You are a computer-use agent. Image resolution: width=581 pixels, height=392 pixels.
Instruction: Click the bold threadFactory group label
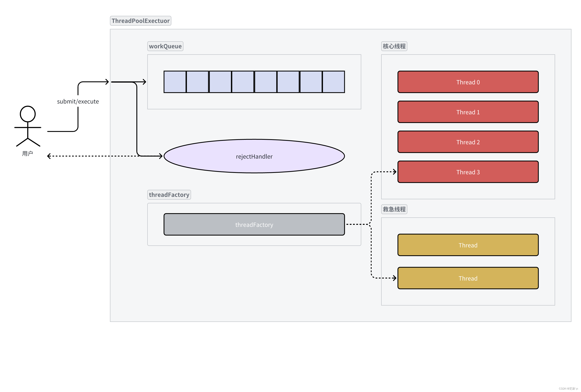pyautogui.click(x=169, y=195)
